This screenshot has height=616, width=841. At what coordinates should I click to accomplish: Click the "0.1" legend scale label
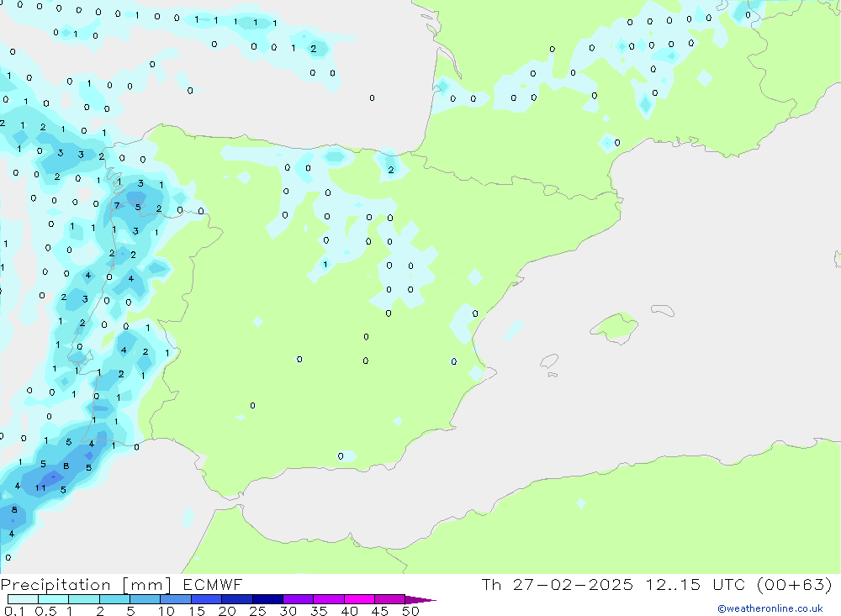[14, 611]
